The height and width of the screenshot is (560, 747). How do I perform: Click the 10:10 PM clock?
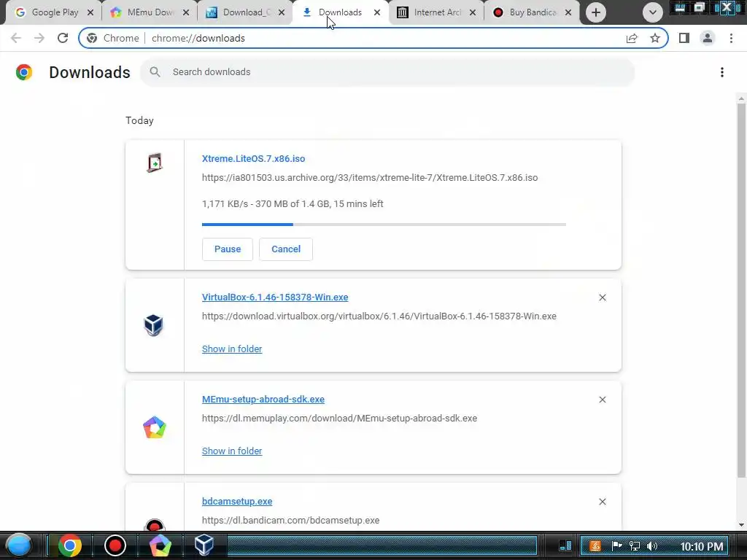701,547
